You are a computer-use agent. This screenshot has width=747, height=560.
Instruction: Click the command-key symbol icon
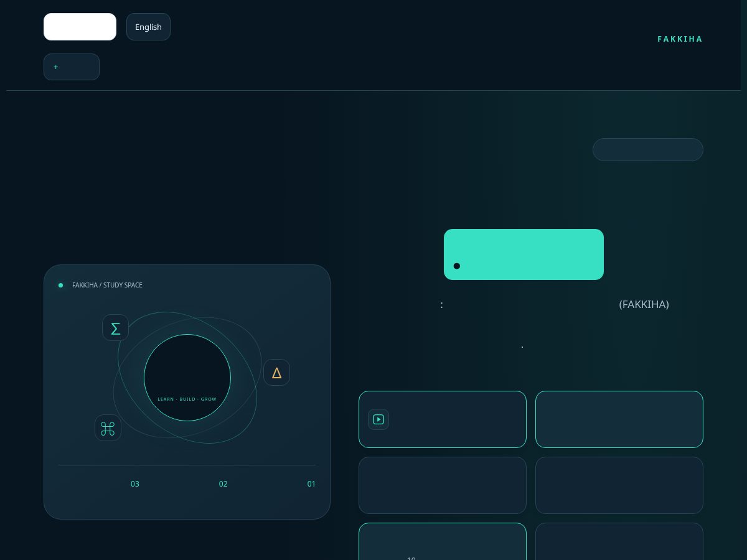click(108, 428)
